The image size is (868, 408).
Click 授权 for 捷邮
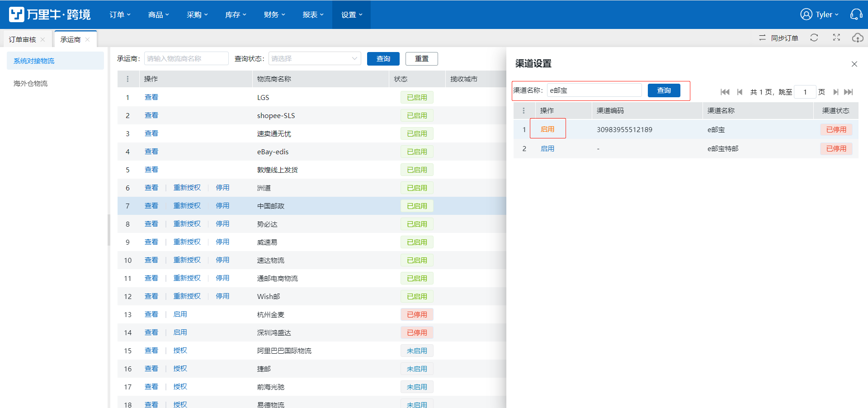pos(180,369)
